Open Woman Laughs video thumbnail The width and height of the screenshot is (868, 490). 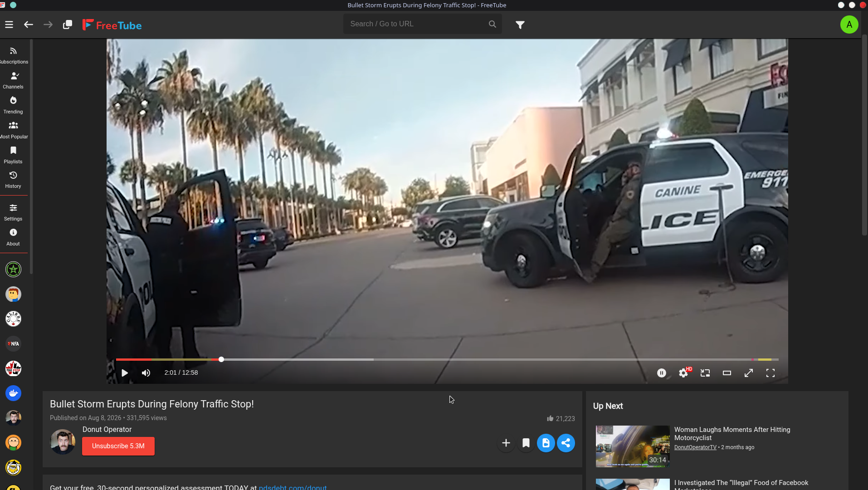tap(633, 446)
